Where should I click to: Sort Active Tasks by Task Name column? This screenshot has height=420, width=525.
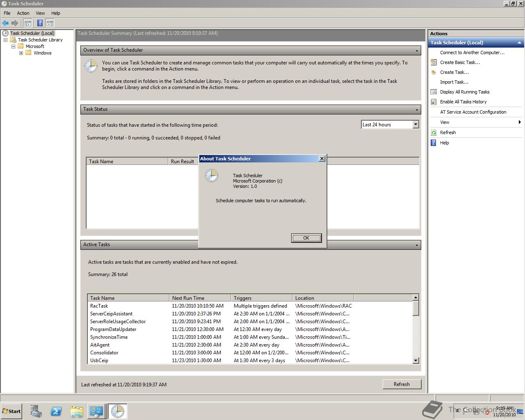(128, 298)
